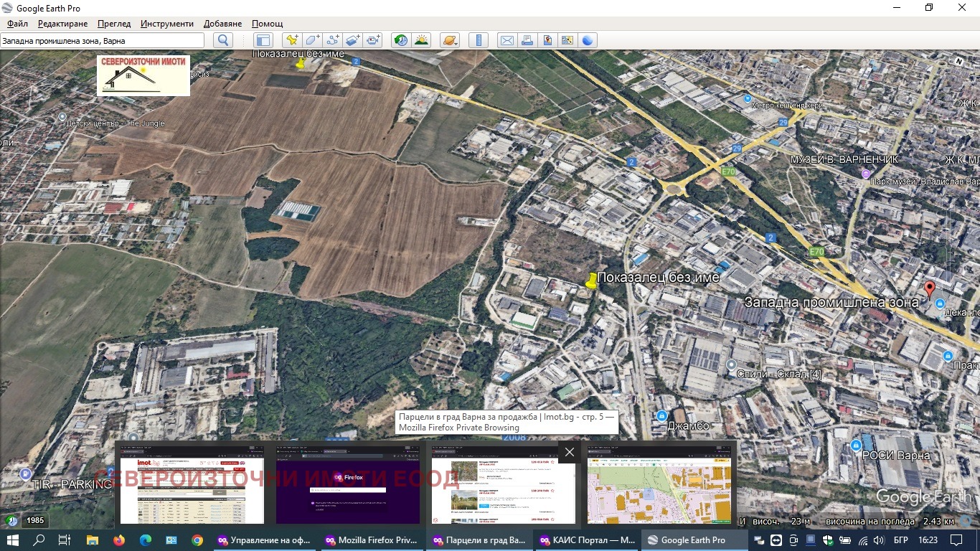980x551 pixels.
Task: Select the Add Polygon tool
Action: pyautogui.click(x=312, y=40)
